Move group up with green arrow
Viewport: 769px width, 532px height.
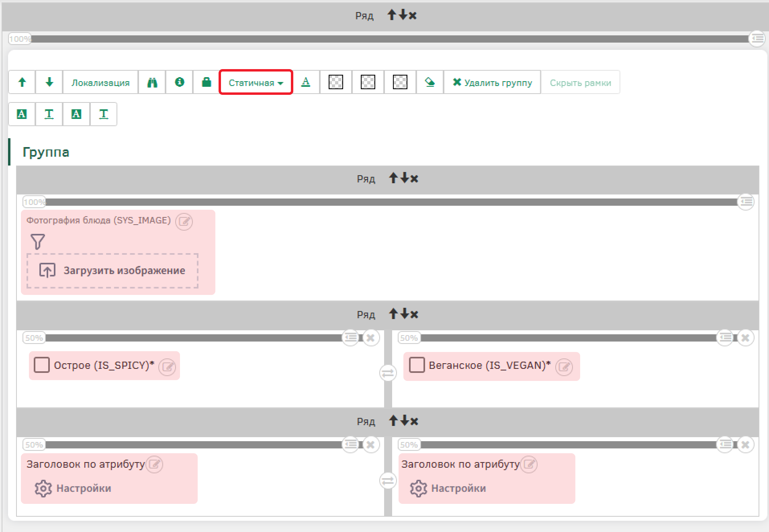pos(22,82)
